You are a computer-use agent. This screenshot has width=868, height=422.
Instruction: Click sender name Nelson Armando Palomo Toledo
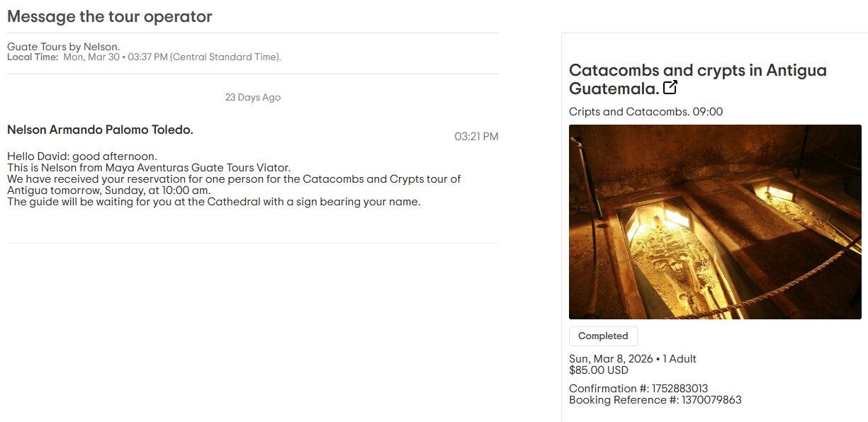pos(100,130)
